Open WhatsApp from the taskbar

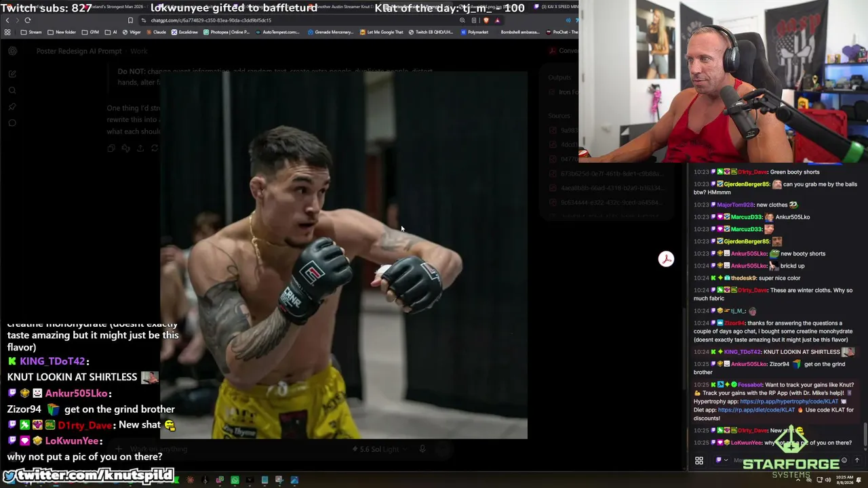(235, 481)
